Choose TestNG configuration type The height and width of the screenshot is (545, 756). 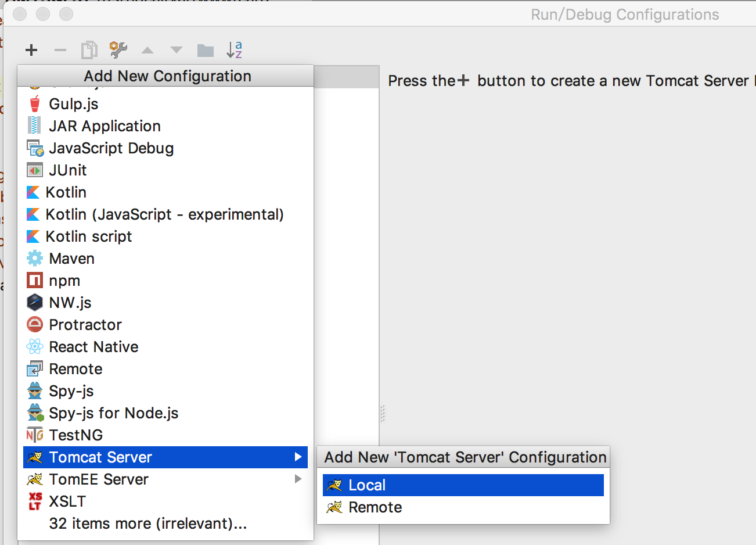pos(165,435)
